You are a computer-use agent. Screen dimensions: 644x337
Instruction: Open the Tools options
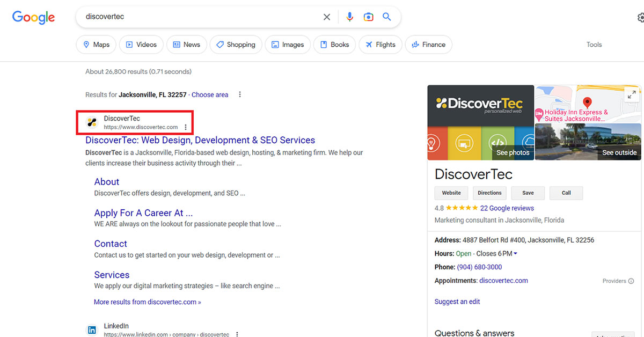point(594,45)
